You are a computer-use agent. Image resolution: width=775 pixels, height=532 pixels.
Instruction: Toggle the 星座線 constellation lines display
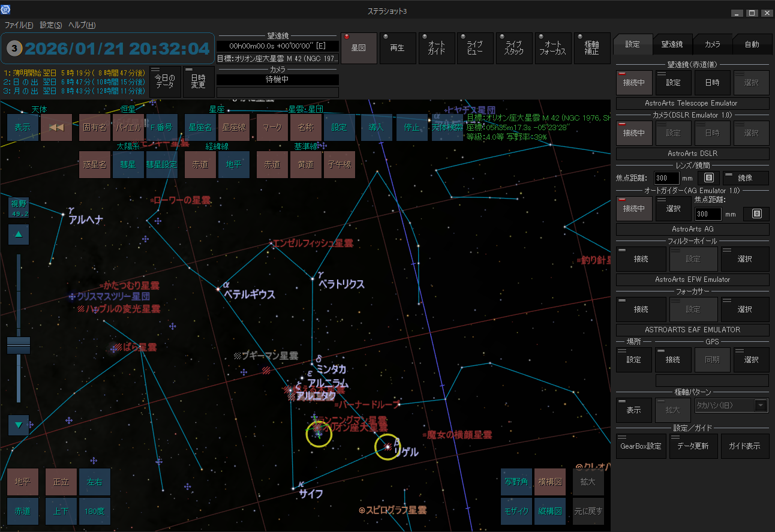tap(233, 128)
